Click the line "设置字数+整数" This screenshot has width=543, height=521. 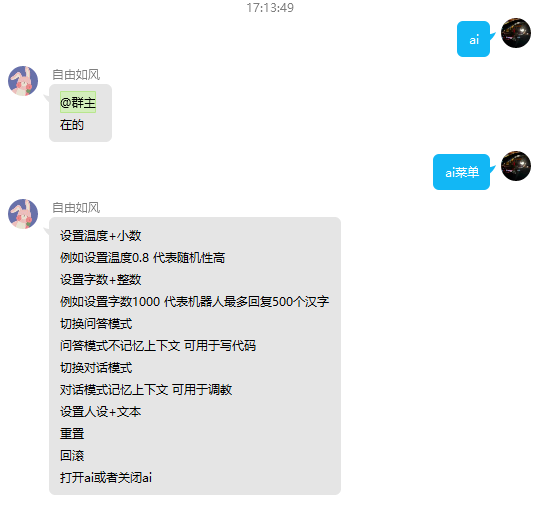pos(100,280)
